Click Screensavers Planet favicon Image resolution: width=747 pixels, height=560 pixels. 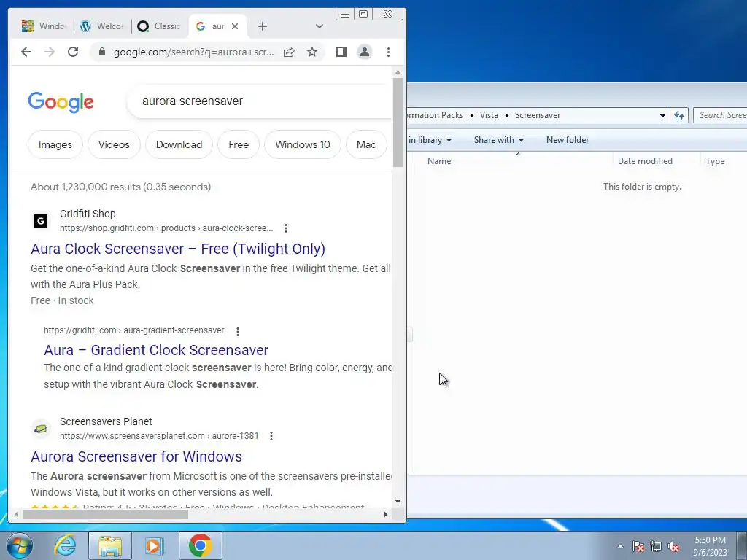41,429
